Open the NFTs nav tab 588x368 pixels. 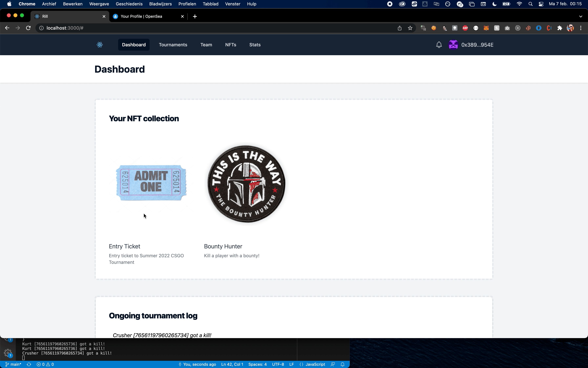231,45
